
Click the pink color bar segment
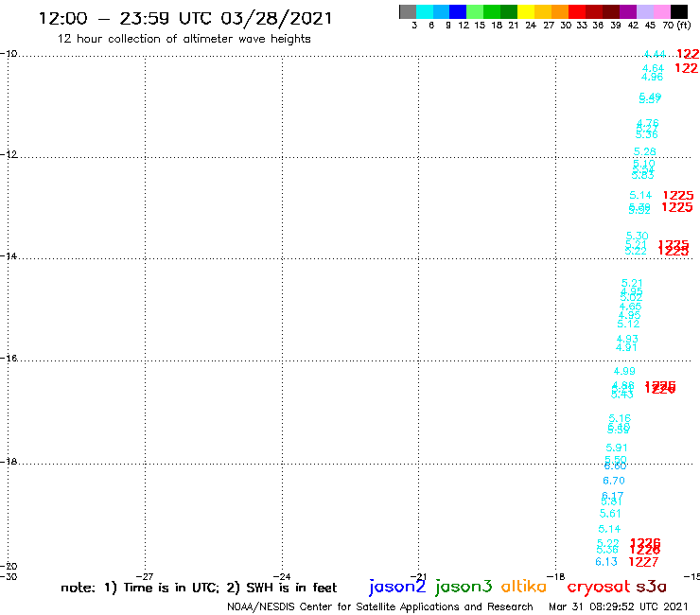662,11
